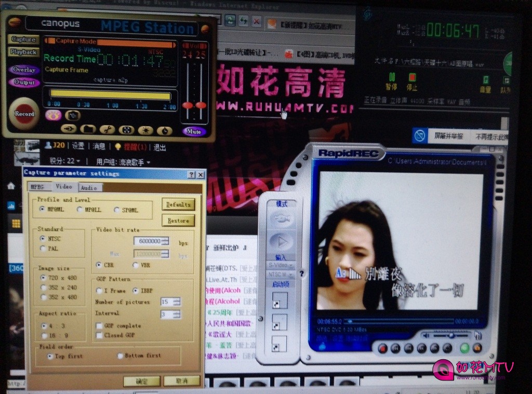
Task: Click the fish mode icon under 模式 in RapidREC
Action: click(281, 220)
